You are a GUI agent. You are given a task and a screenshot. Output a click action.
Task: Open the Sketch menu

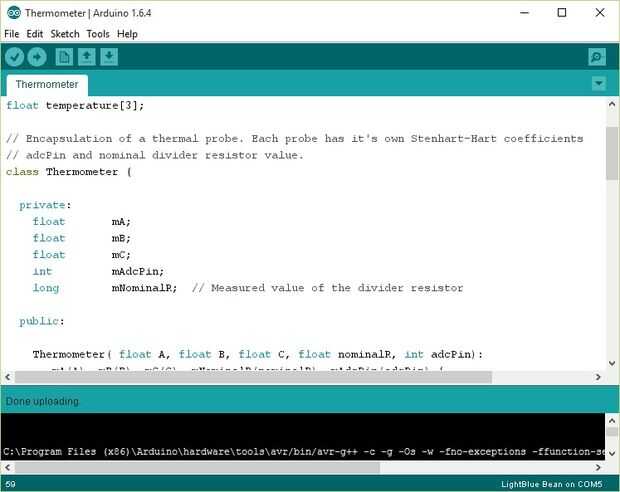[65, 34]
